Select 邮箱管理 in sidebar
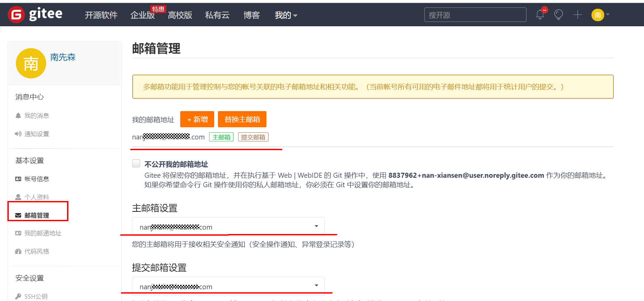This screenshot has width=644, height=301. 37,215
